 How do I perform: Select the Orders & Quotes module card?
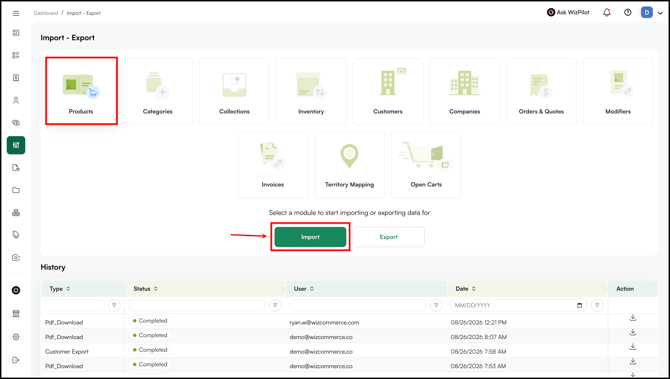tap(541, 91)
